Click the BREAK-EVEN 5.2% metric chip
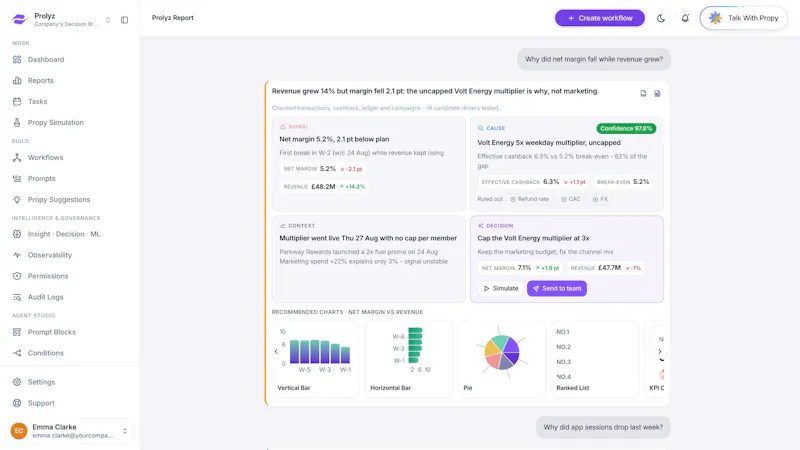 tap(623, 182)
